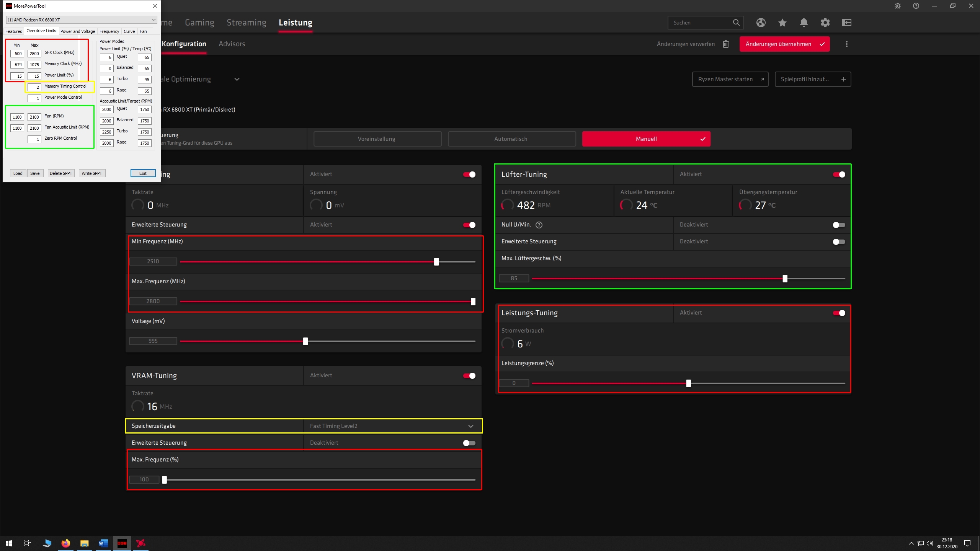This screenshot has height=551, width=980.
Task: Open the Power and Voltage tab
Action: click(78, 31)
